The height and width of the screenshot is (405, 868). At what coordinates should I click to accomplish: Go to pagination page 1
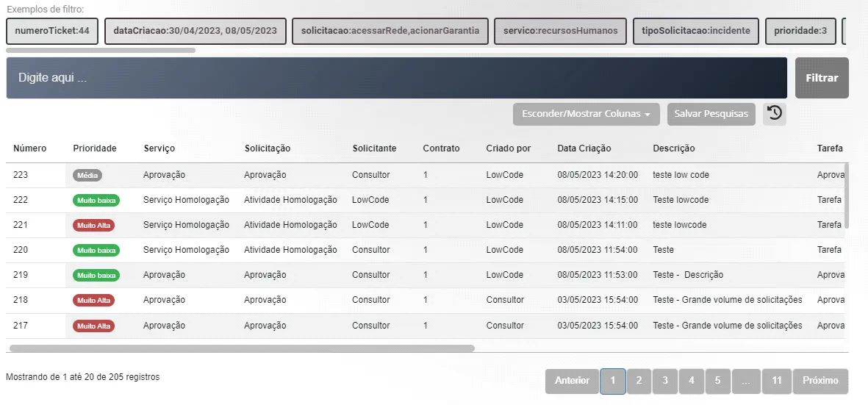(x=613, y=381)
